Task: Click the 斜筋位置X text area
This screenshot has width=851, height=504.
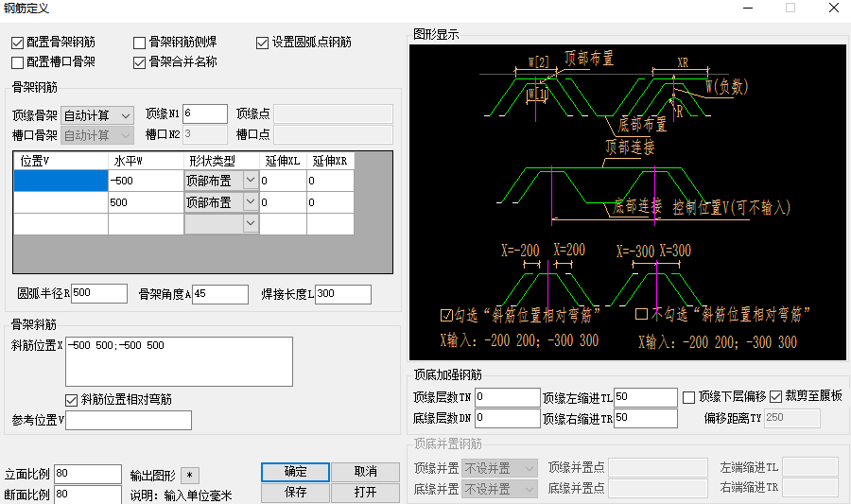Action: point(179,361)
